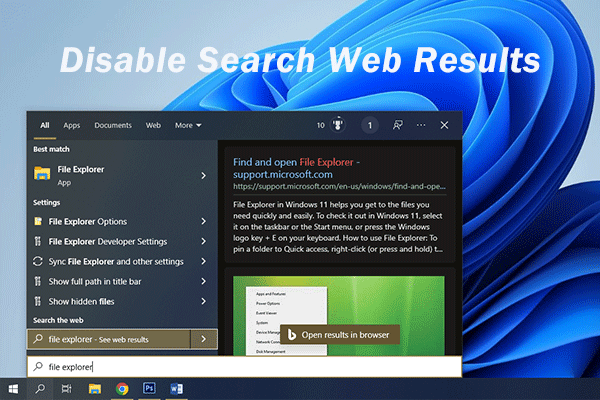This screenshot has height=400, width=600.
Task: Click the support.microsoft.com URL
Action: click(x=339, y=186)
